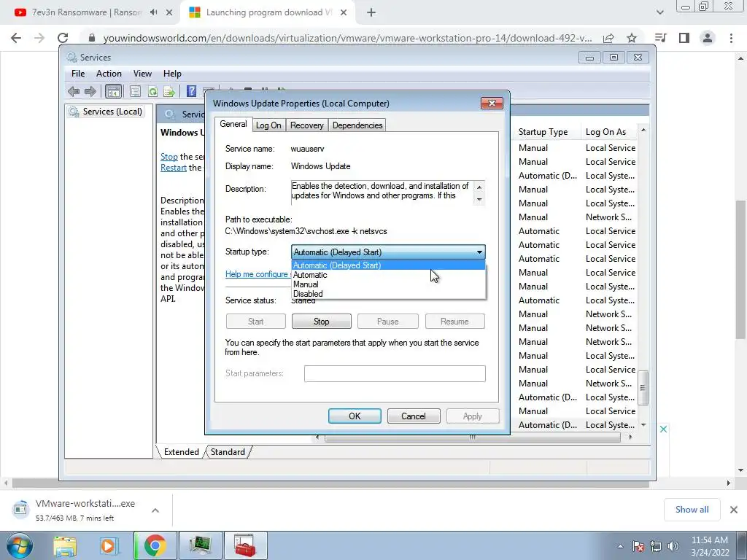Viewport: 747px width, 560px height.
Task: Click the VMware download file icon
Action: (x=20, y=509)
